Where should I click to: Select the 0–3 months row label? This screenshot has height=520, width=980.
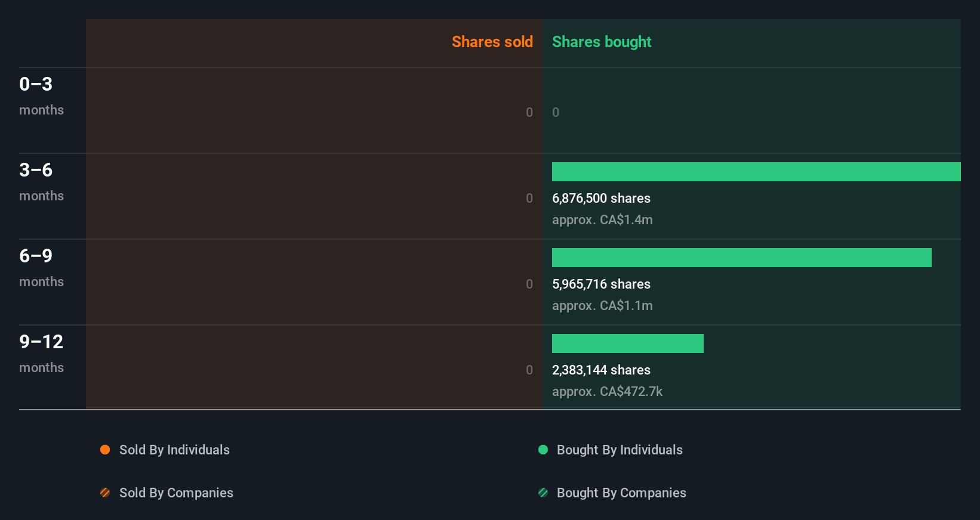click(41, 95)
